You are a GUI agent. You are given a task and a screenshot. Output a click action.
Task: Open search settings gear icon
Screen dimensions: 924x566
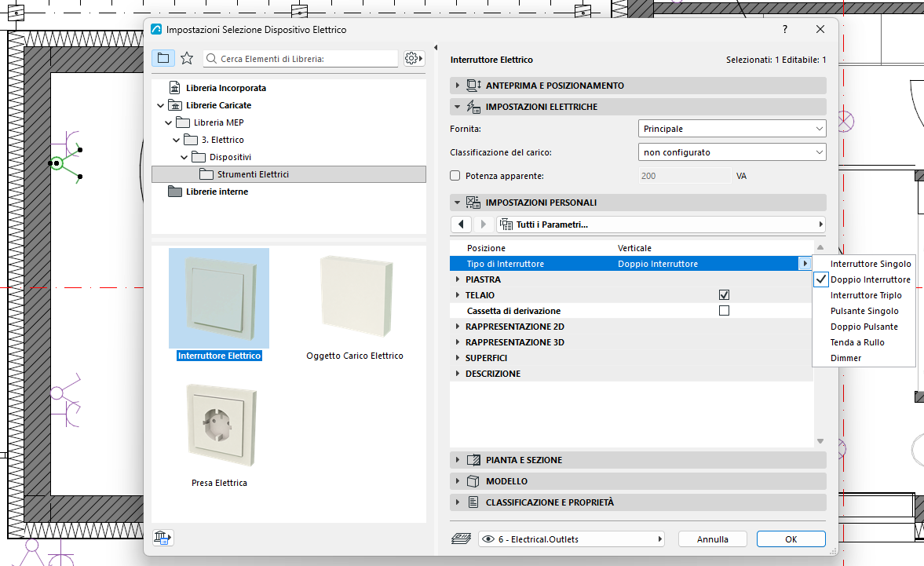coord(414,58)
